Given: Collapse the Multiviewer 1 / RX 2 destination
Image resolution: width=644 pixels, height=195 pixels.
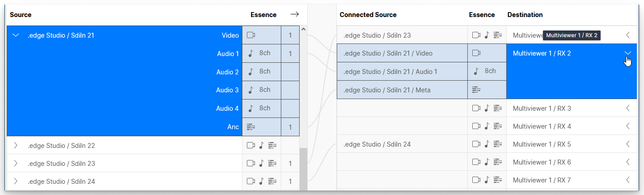Looking at the screenshot, I should click(628, 53).
